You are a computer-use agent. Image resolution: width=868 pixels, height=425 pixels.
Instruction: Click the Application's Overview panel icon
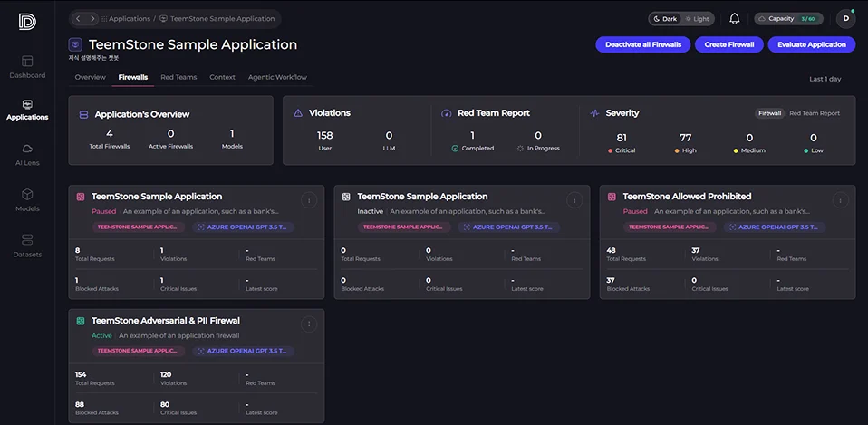pos(83,114)
